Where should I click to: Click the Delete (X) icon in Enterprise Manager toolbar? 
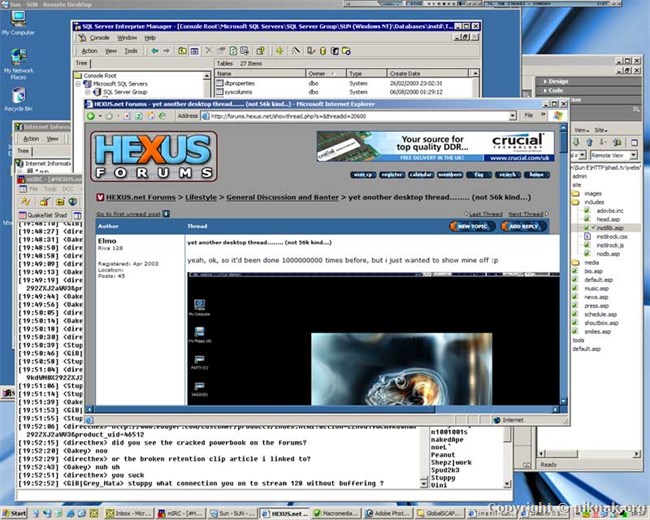click(x=209, y=51)
